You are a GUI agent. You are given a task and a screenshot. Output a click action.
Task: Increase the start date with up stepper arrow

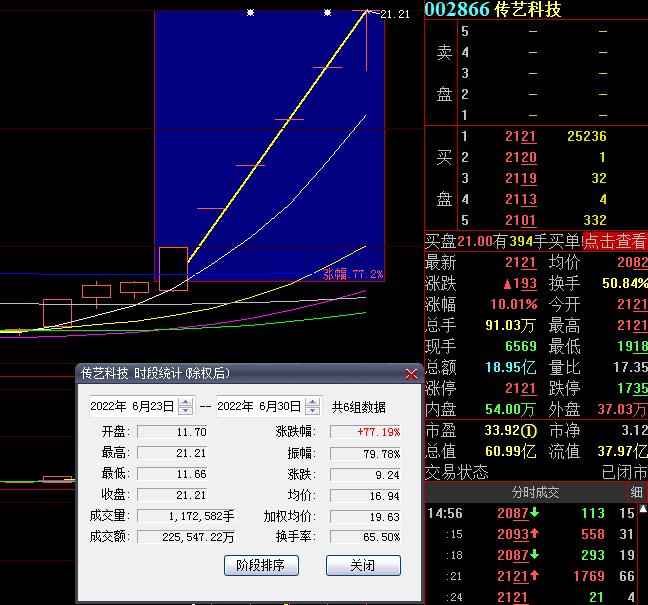pyautogui.click(x=185, y=402)
